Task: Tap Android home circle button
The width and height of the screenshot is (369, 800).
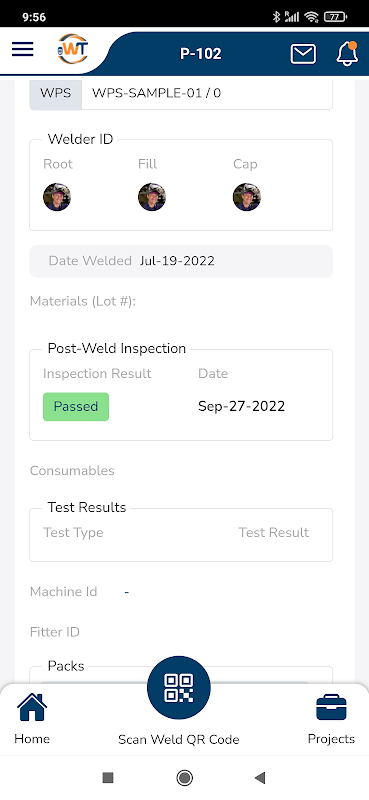Action: click(184, 778)
